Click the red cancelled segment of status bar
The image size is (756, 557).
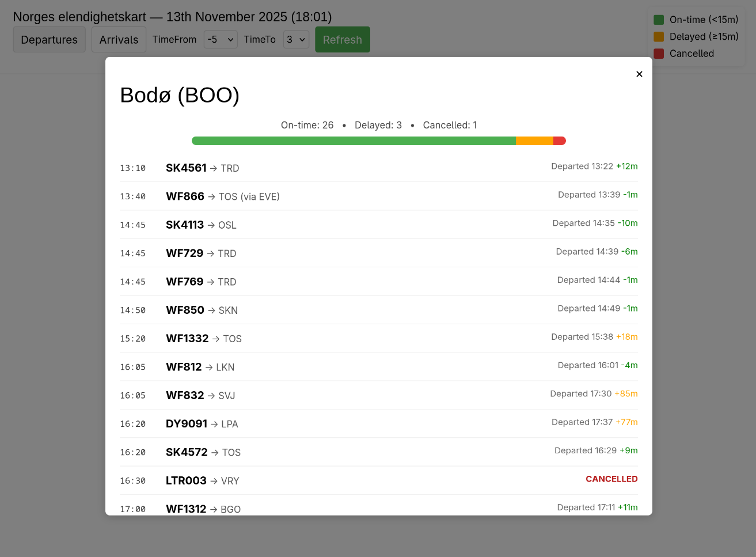(559, 141)
